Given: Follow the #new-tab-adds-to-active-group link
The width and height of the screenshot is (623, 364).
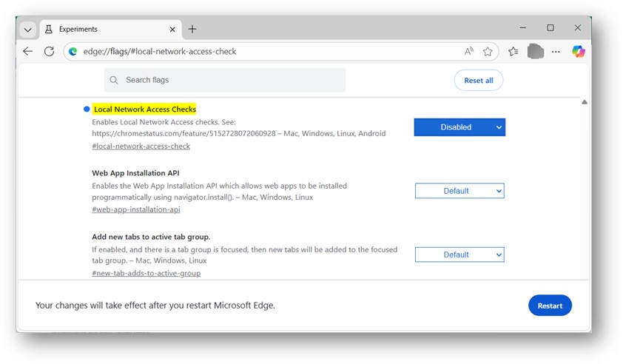Looking at the screenshot, I should (147, 274).
